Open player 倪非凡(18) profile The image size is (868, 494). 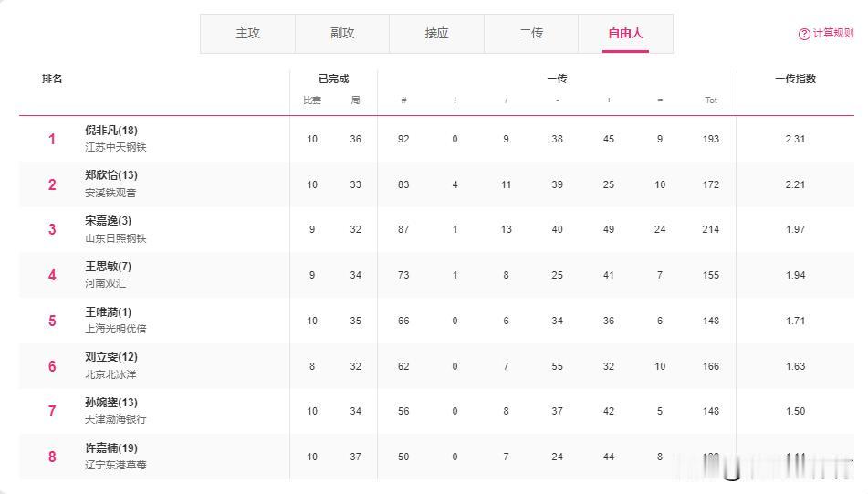click(x=111, y=131)
